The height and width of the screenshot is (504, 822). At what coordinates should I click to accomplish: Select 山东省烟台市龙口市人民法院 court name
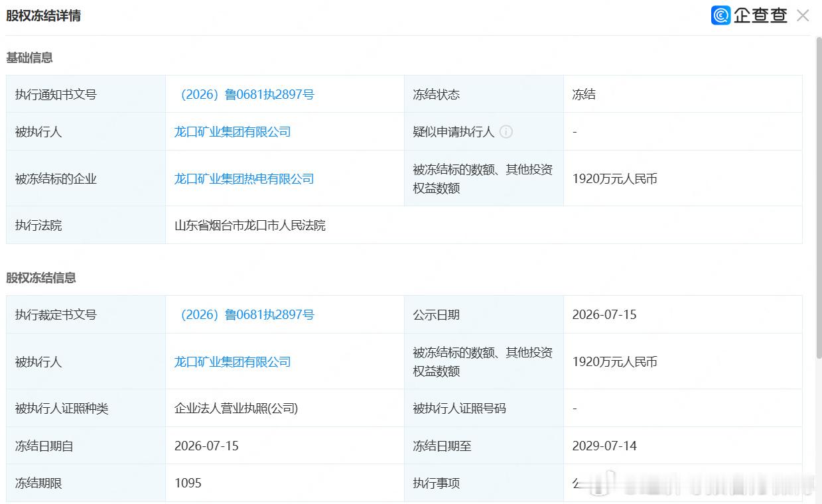pos(250,225)
